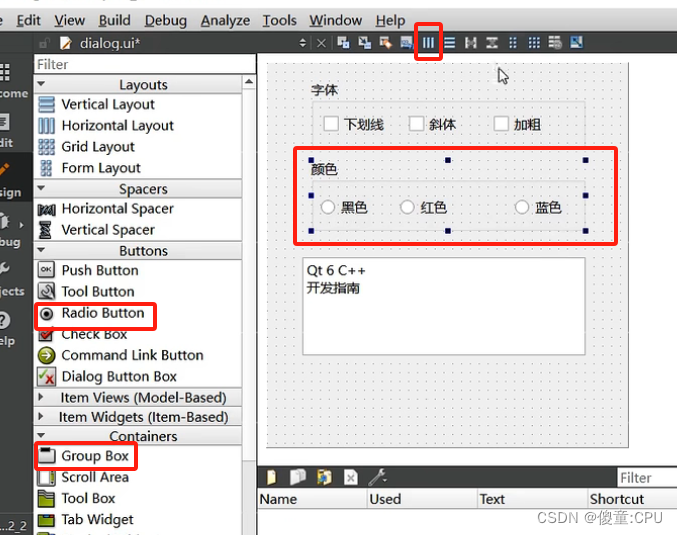Click Delete action icon in Action Editor

(351, 478)
